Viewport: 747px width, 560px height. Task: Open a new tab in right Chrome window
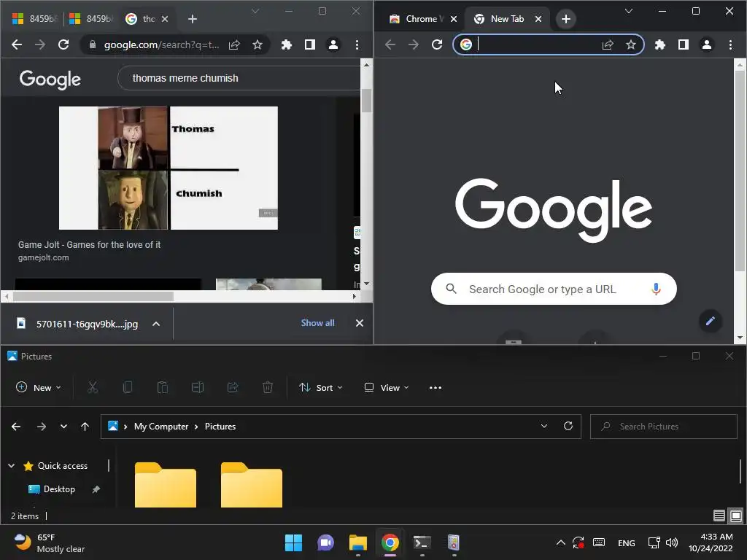pyautogui.click(x=565, y=19)
